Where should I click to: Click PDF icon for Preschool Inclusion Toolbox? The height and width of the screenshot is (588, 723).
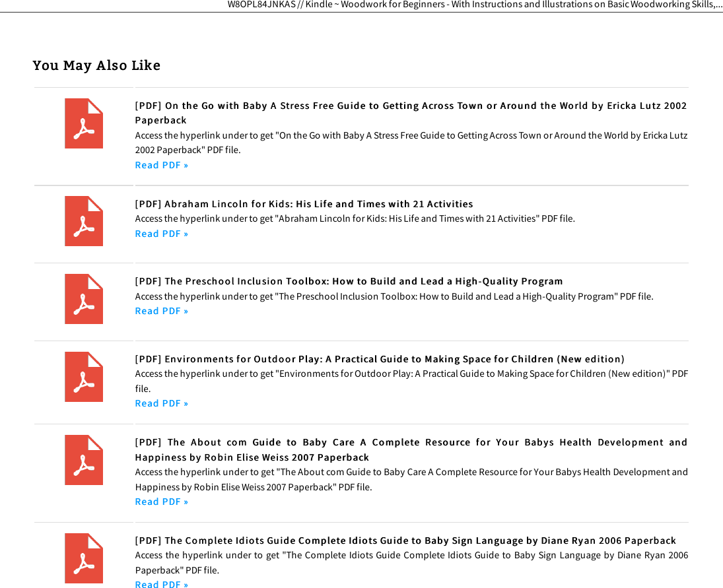(x=84, y=299)
